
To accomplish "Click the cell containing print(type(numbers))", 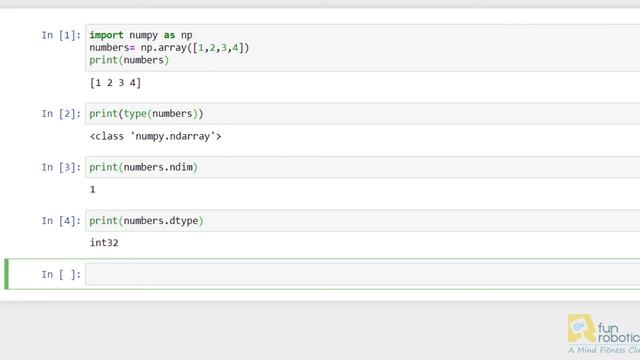I will (362, 113).
